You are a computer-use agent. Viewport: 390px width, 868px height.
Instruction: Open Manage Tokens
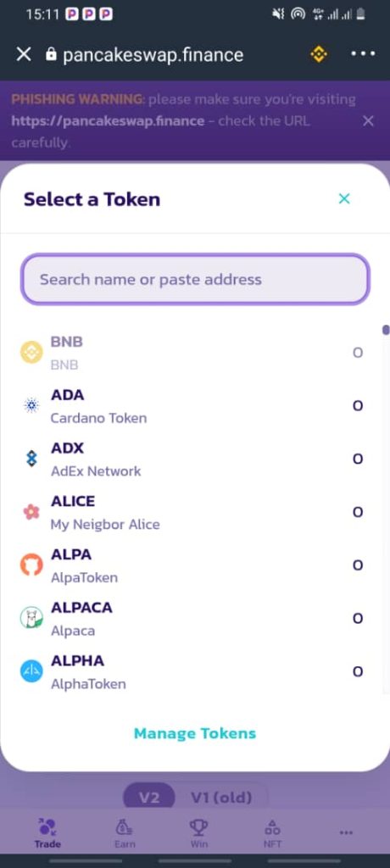click(x=195, y=733)
